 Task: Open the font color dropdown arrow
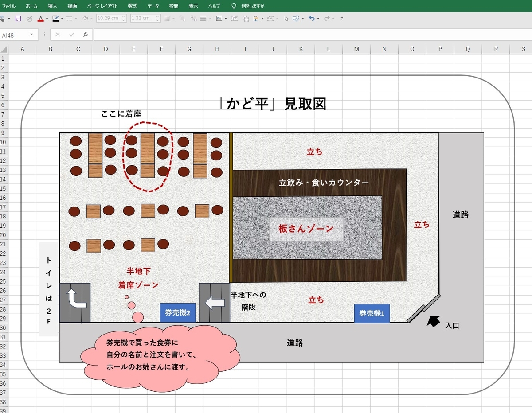(47, 19)
